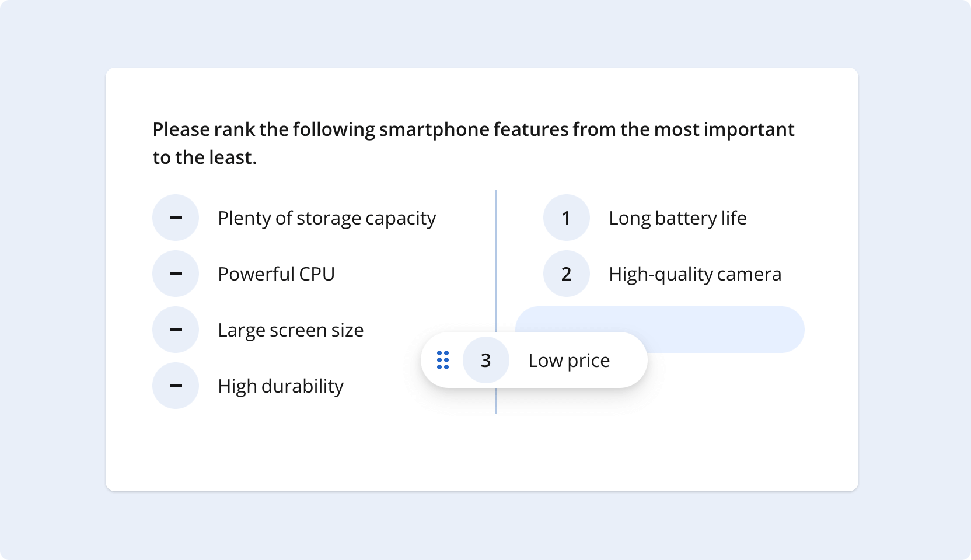Viewport: 971px width, 560px height.
Task: Select the High durability option
Action: [281, 385]
